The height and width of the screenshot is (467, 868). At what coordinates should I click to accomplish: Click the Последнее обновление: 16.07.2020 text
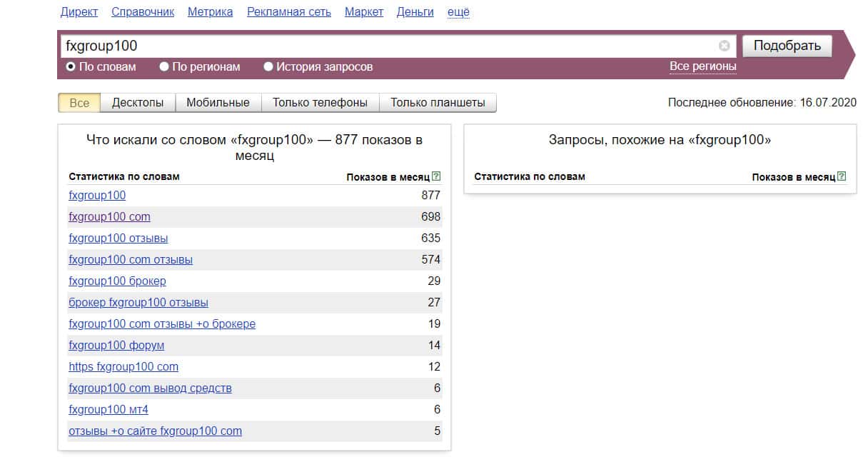[762, 103]
